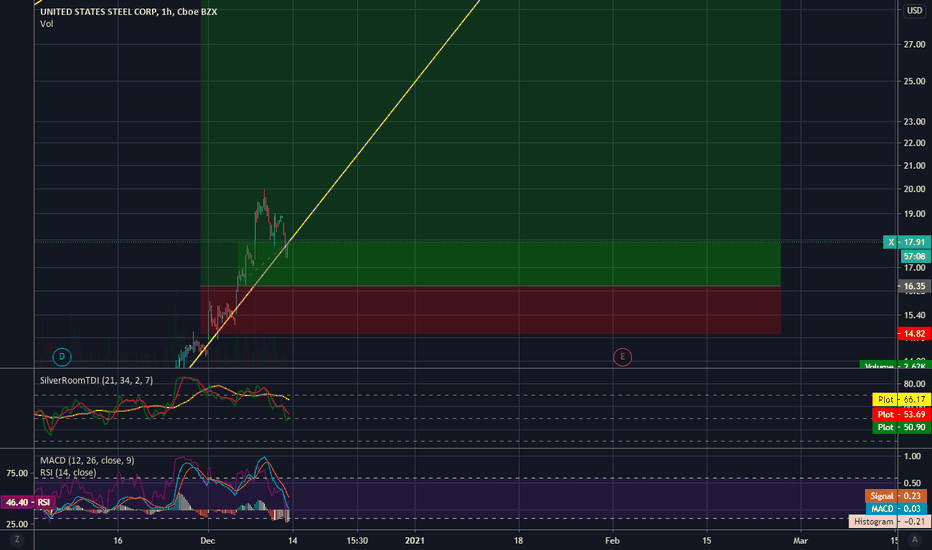Click the '2021' label on the time axis
Image resolution: width=932 pixels, height=550 pixels.
tap(414, 540)
